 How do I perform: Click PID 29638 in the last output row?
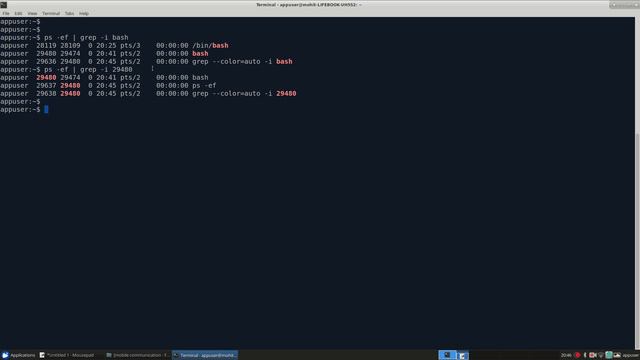[46, 93]
